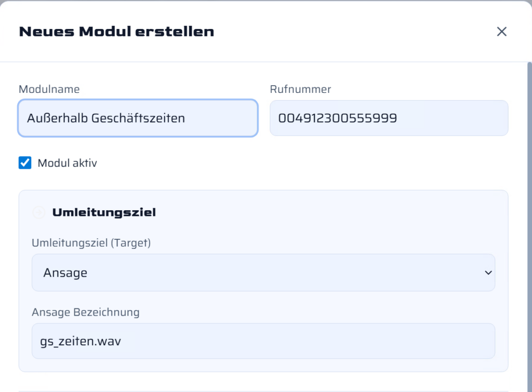Viewport: 532px width, 392px height.
Task: Place cursor after Außerhalb Geschäftszeiten text
Action: [x=186, y=118]
